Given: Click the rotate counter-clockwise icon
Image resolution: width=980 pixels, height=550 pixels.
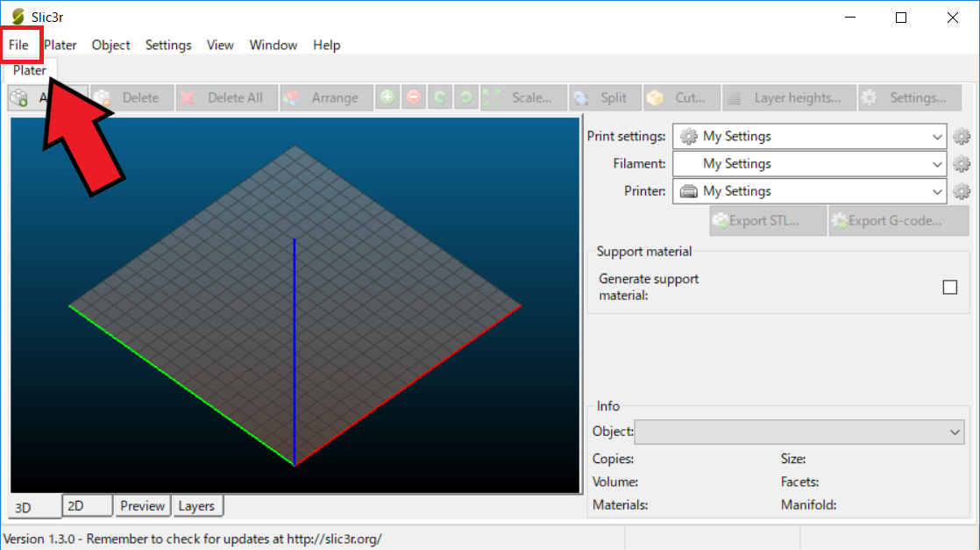Looking at the screenshot, I should click(x=440, y=97).
